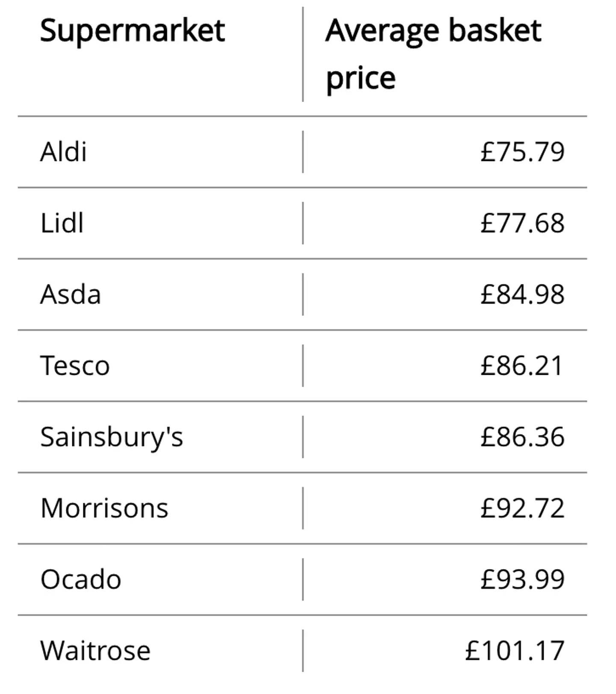Select the Waitrose supermarket name
This screenshot has height=694, width=616.
(95, 651)
